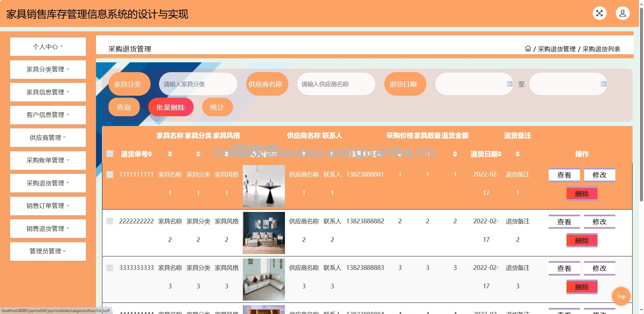The width and height of the screenshot is (644, 314).
Task: Check the row 1111111111 checkbox
Action: coord(110,174)
